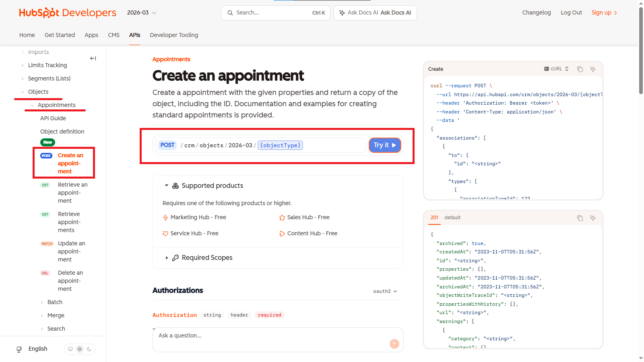Open the Changelog link
This screenshot has height=362, width=644.
tap(537, 12)
